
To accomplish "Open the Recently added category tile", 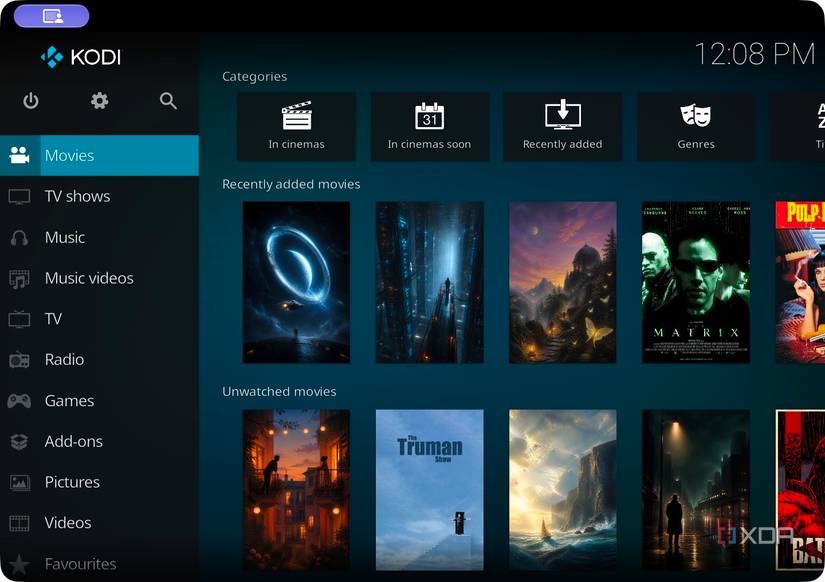I will tap(563, 127).
